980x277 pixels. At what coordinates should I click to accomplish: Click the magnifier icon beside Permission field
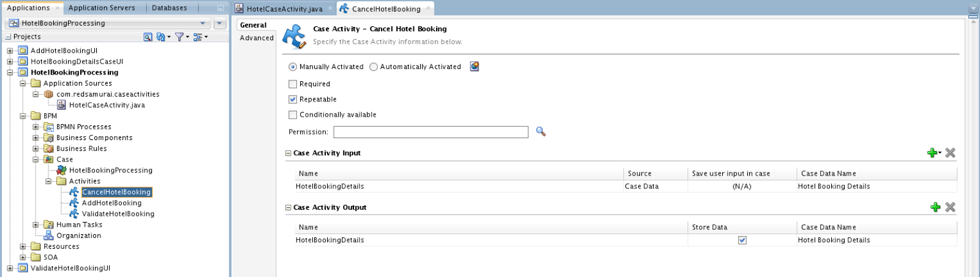(x=540, y=131)
